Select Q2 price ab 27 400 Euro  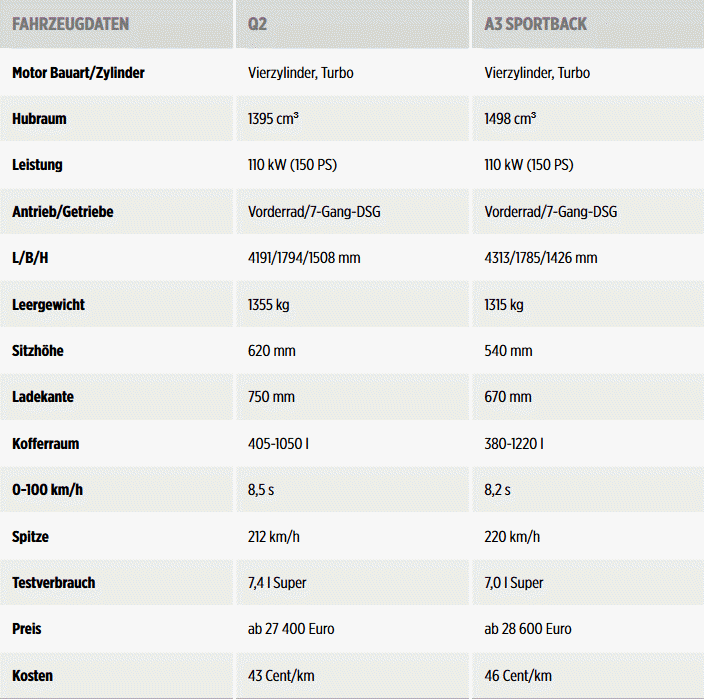pyautogui.click(x=291, y=629)
